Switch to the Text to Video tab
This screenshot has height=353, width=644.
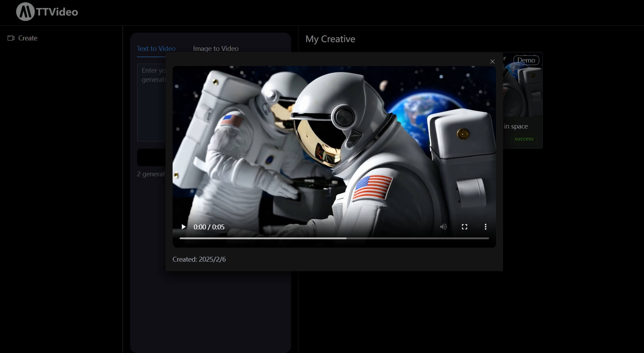[156, 48]
